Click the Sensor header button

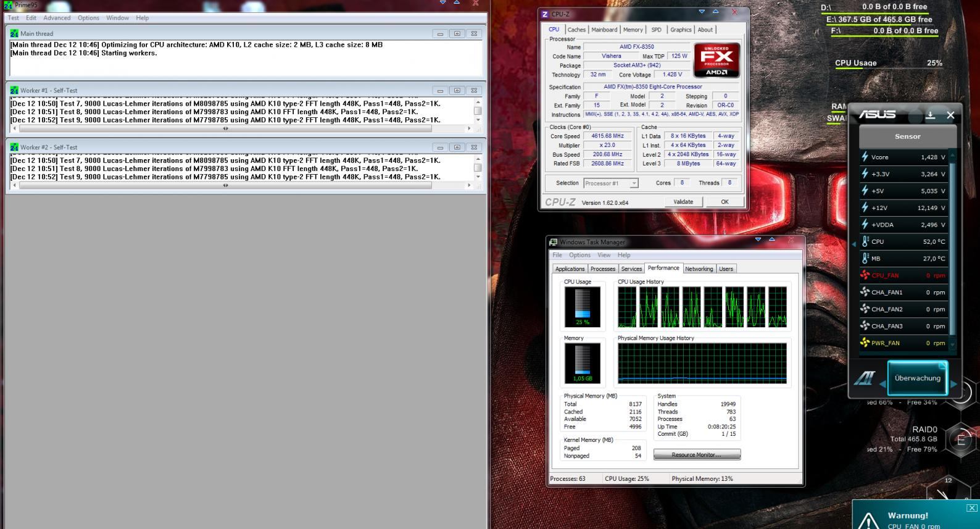907,136
